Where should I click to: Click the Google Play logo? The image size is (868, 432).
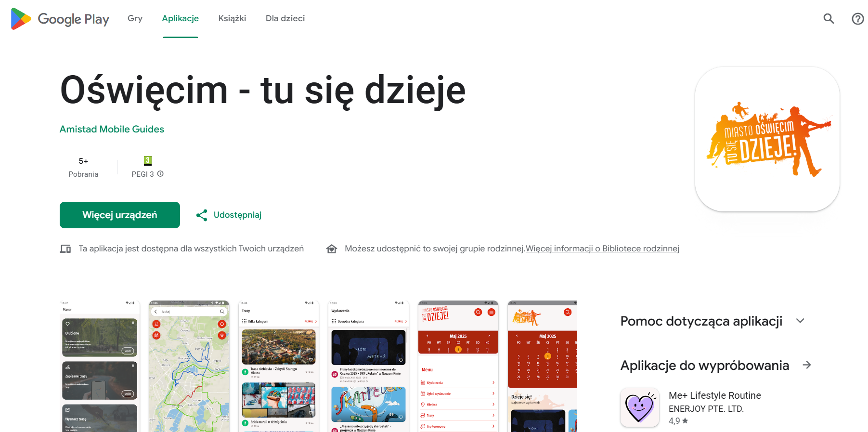60,19
